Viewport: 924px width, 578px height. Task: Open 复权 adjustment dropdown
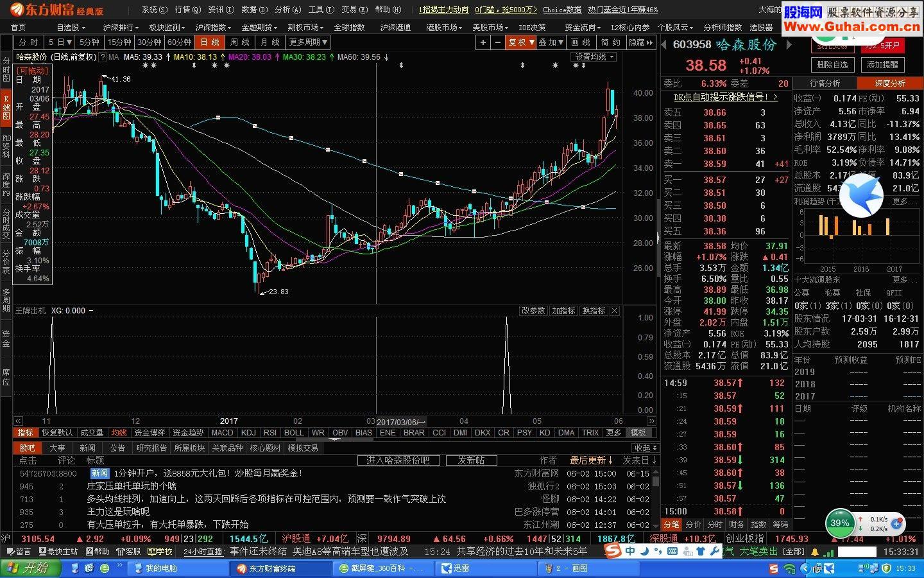click(520, 42)
